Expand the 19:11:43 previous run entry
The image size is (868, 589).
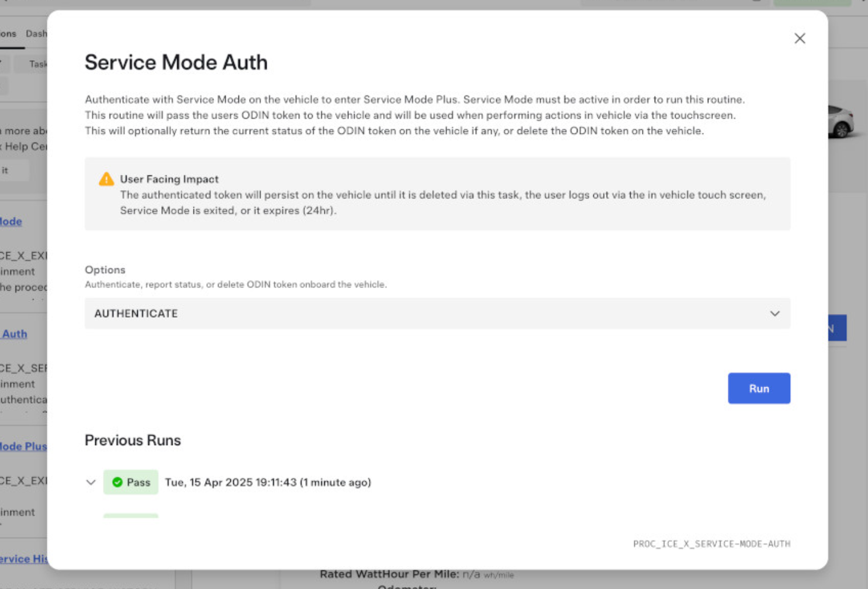pyautogui.click(x=91, y=483)
